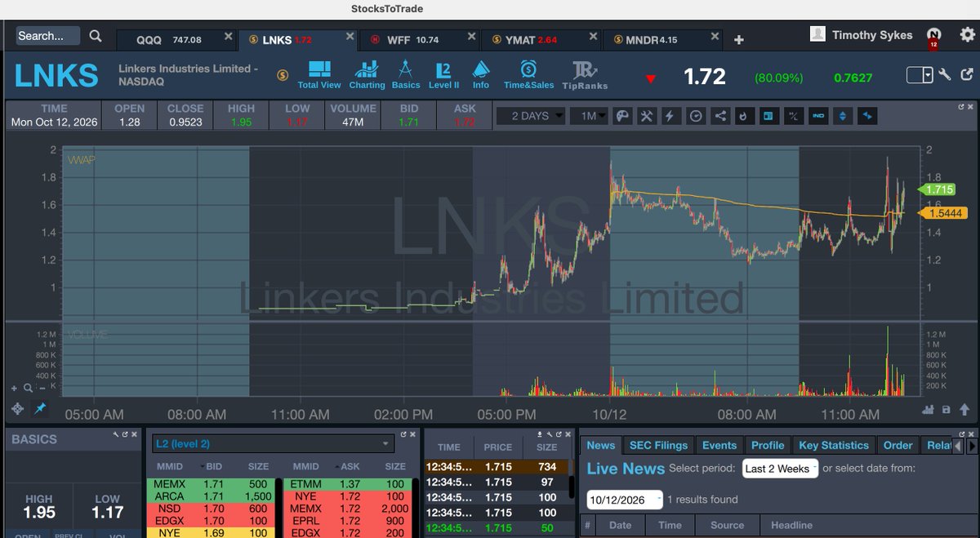Viewport: 980px width, 538px height.
Task: Add a new ticker tab
Action: click(739, 39)
